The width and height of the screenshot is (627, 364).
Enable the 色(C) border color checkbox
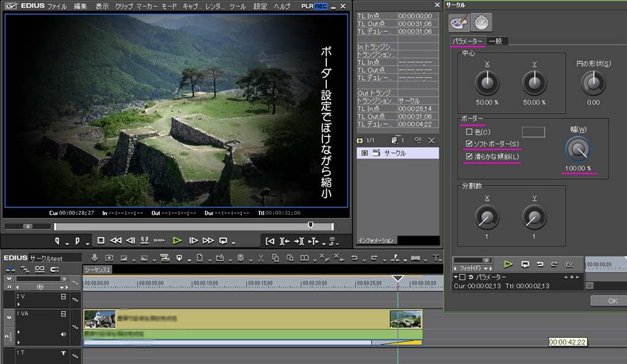[x=469, y=132]
